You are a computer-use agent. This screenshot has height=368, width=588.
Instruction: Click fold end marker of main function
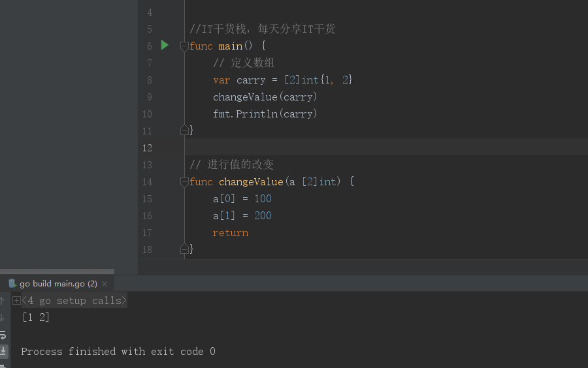click(184, 130)
